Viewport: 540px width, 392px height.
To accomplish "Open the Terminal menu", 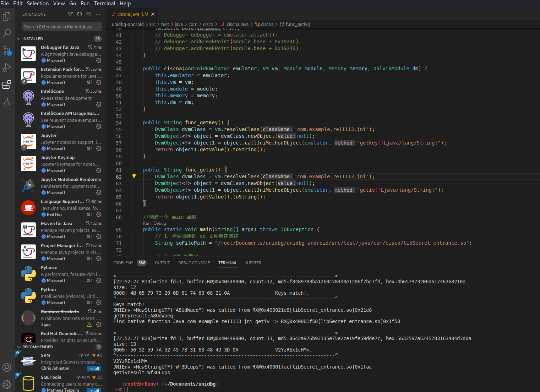I will point(104,4).
